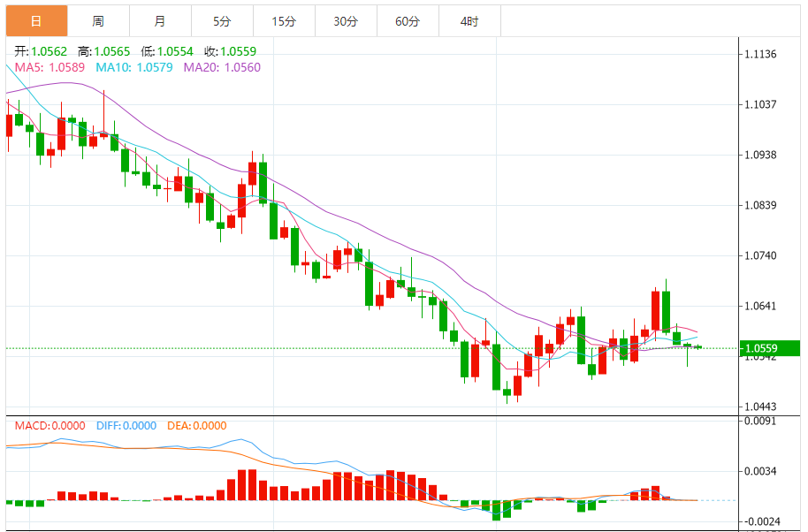Open the 30分 timeframe tab
Viewport: 808px width, 532px height.
(346, 21)
